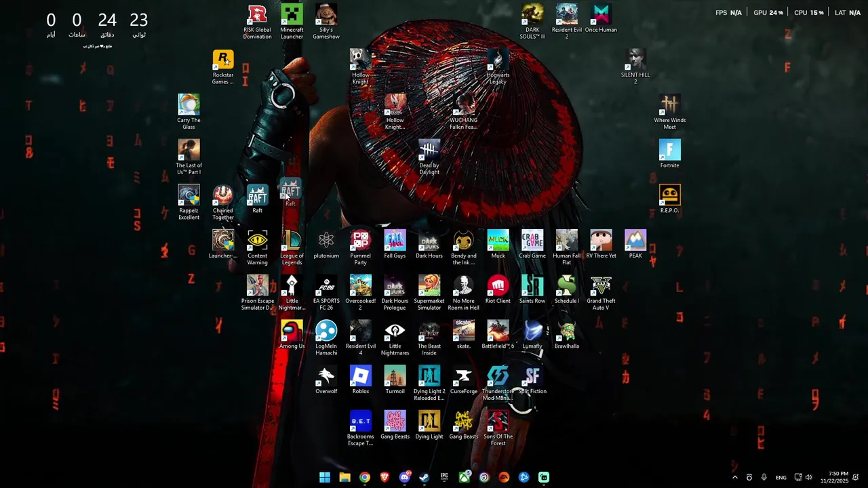Viewport: 868px width, 488px height.
Task: Switch the ENG input language indicator
Action: pos(781,477)
